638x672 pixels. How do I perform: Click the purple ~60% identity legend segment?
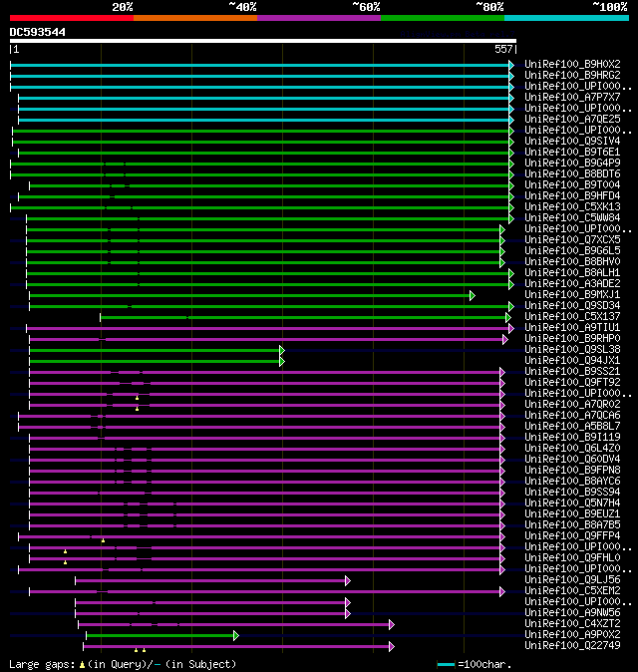319,18
